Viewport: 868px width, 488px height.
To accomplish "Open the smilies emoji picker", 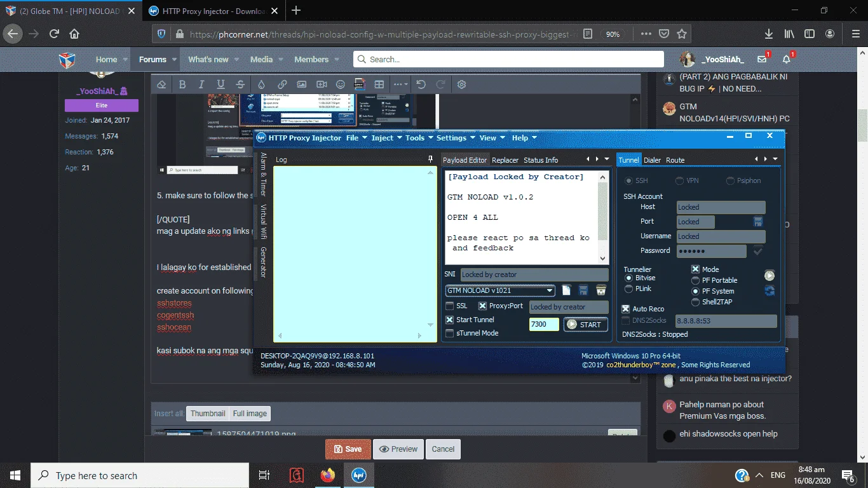I will point(341,85).
